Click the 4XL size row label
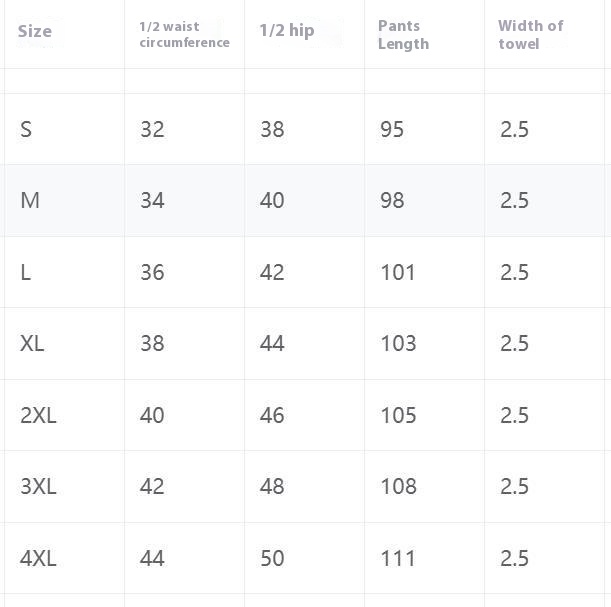 [38, 558]
